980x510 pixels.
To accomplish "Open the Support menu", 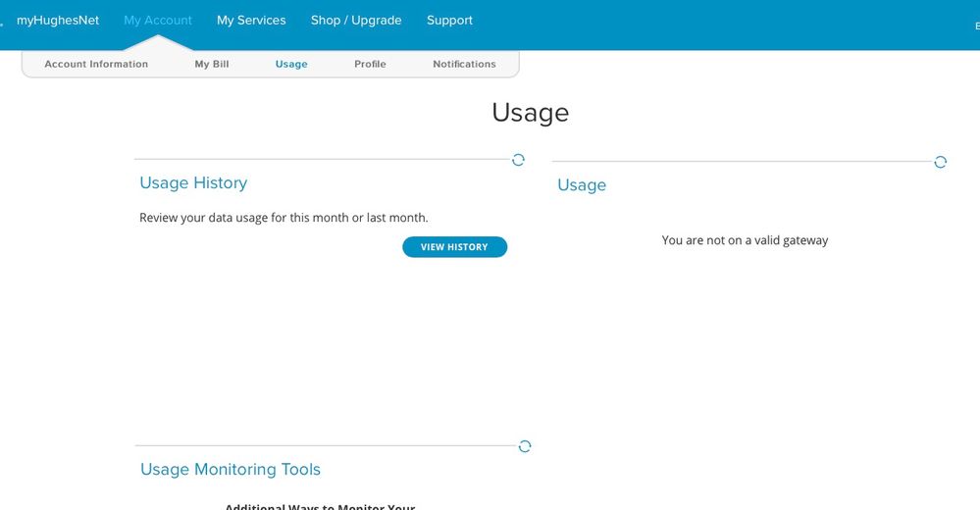I will (449, 21).
